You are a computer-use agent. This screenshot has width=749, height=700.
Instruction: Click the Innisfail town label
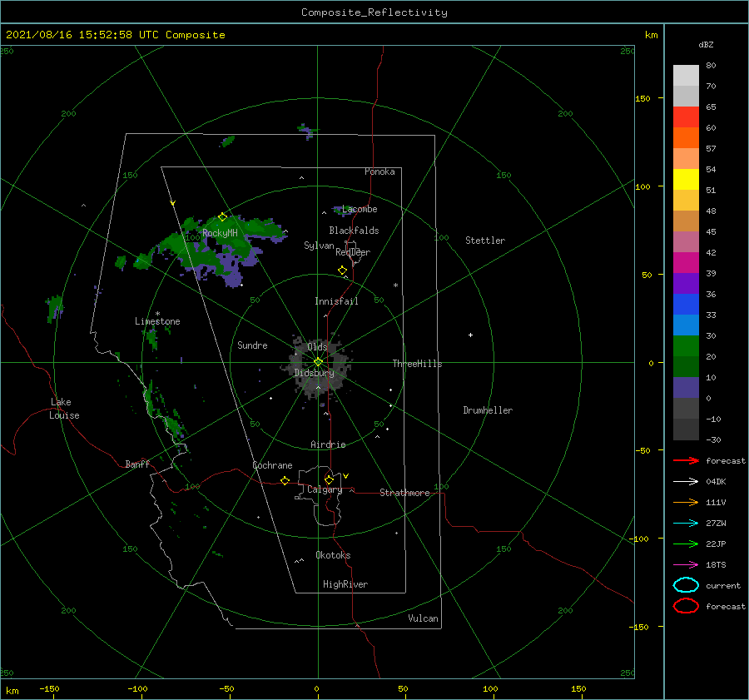(x=336, y=301)
